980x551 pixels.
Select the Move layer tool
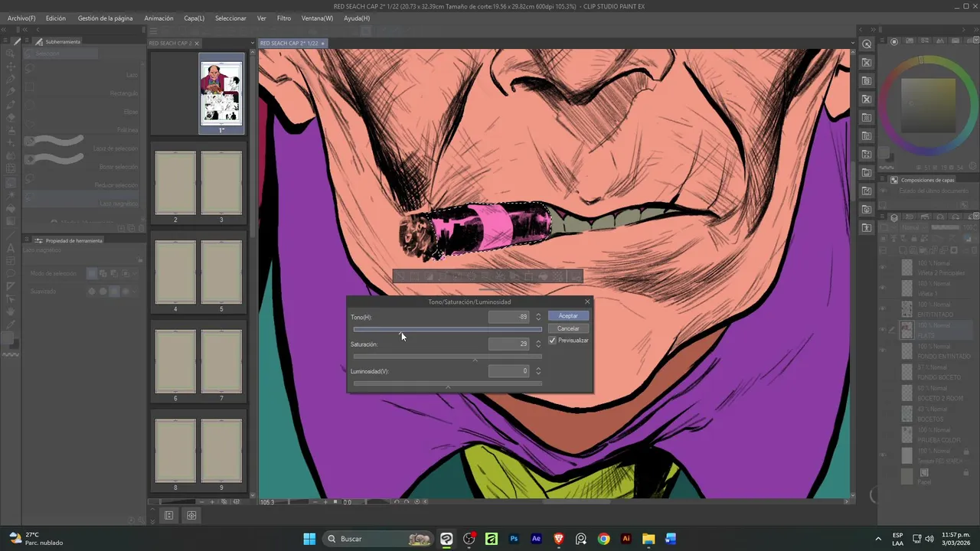coord(11,67)
